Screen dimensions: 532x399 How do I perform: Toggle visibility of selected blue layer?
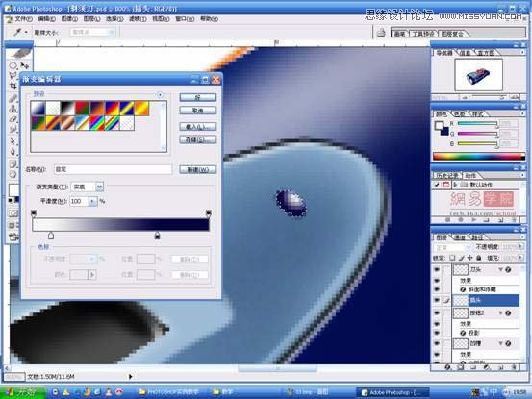[x=437, y=300]
